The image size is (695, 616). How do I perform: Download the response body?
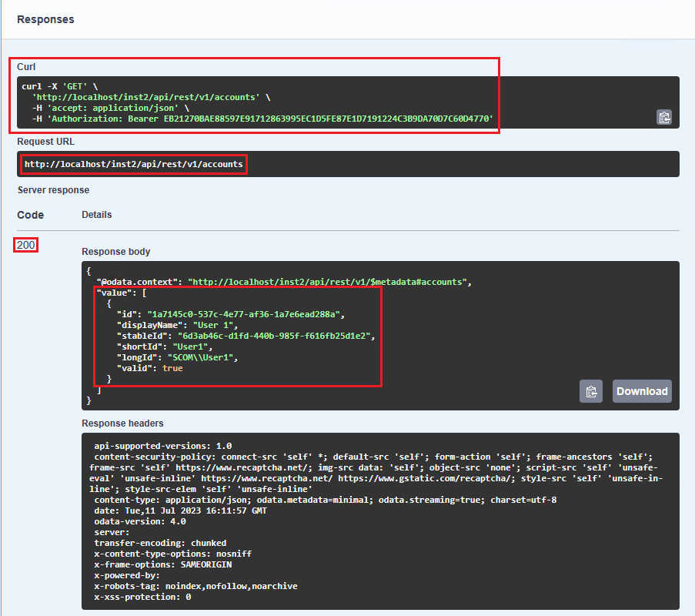(642, 391)
